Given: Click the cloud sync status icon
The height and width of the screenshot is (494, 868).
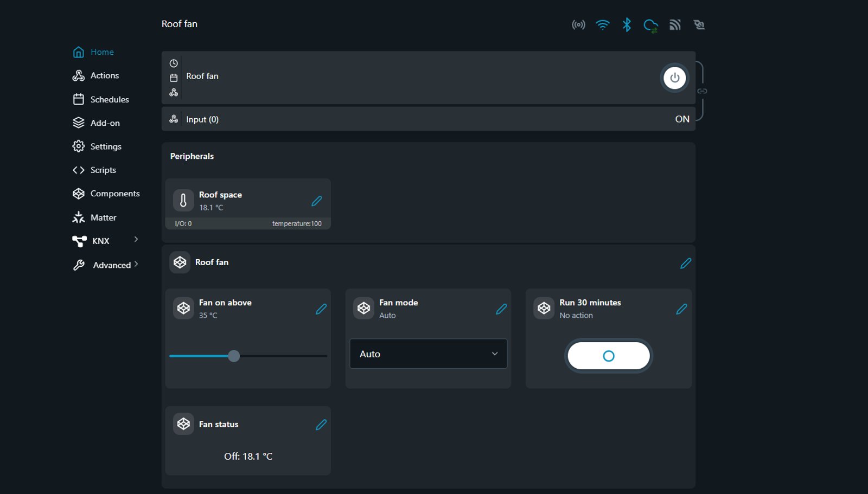Looking at the screenshot, I should click(650, 25).
